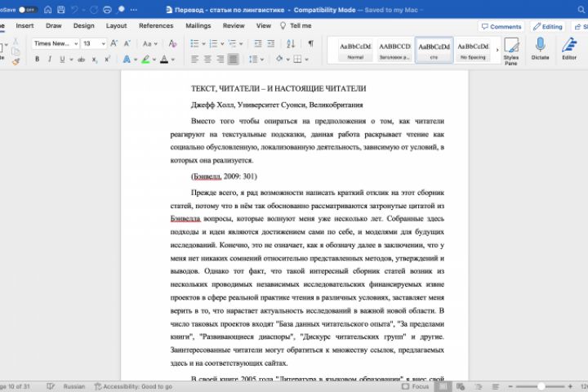588x392 pixels.
Task: Open the font color dropdown arrow
Action: [x=173, y=60]
